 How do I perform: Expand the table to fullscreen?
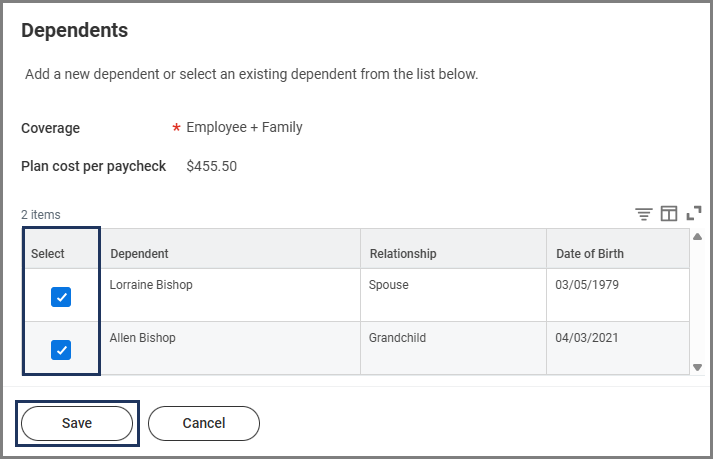click(x=694, y=213)
